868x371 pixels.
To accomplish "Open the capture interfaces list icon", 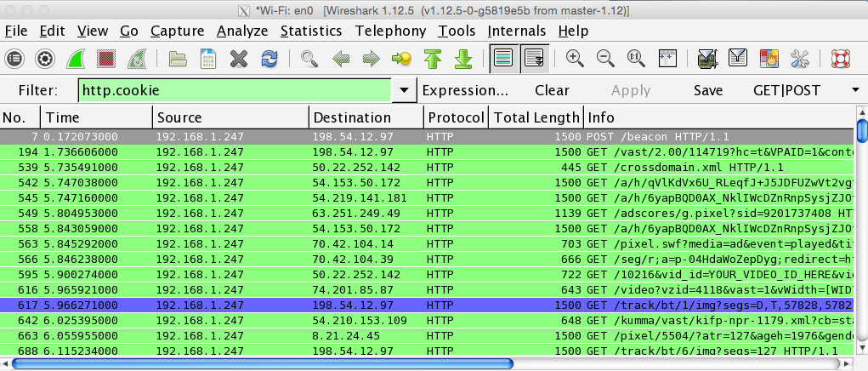I will [14, 58].
